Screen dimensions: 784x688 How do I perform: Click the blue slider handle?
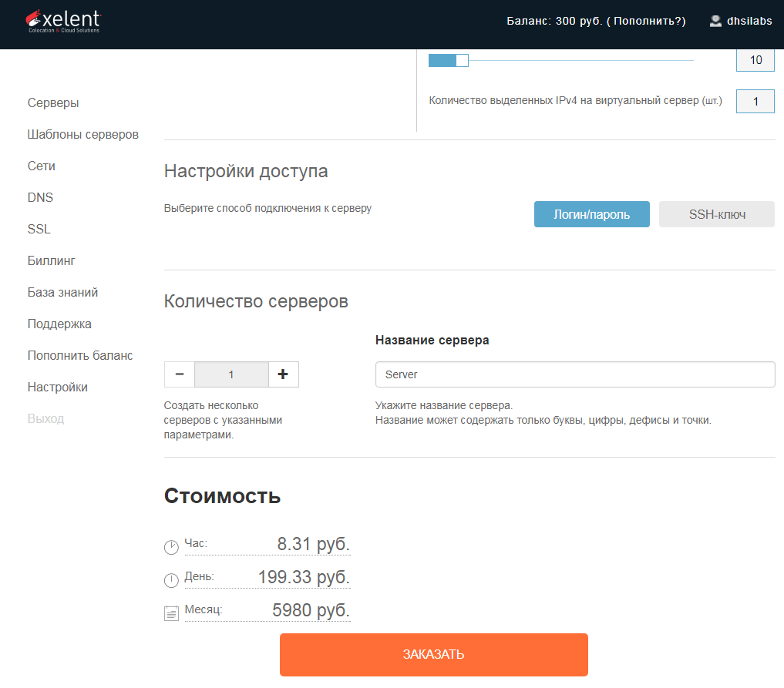pos(462,60)
